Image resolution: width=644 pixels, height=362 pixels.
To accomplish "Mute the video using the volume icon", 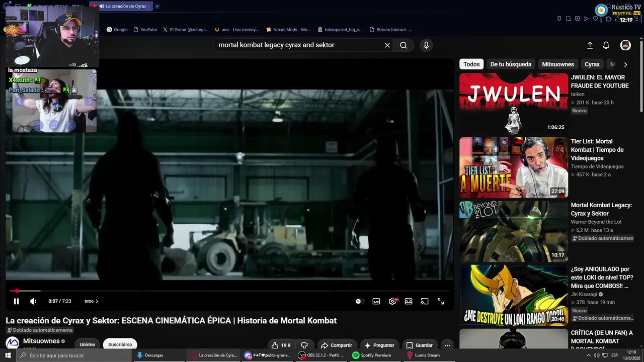I will point(33,301).
